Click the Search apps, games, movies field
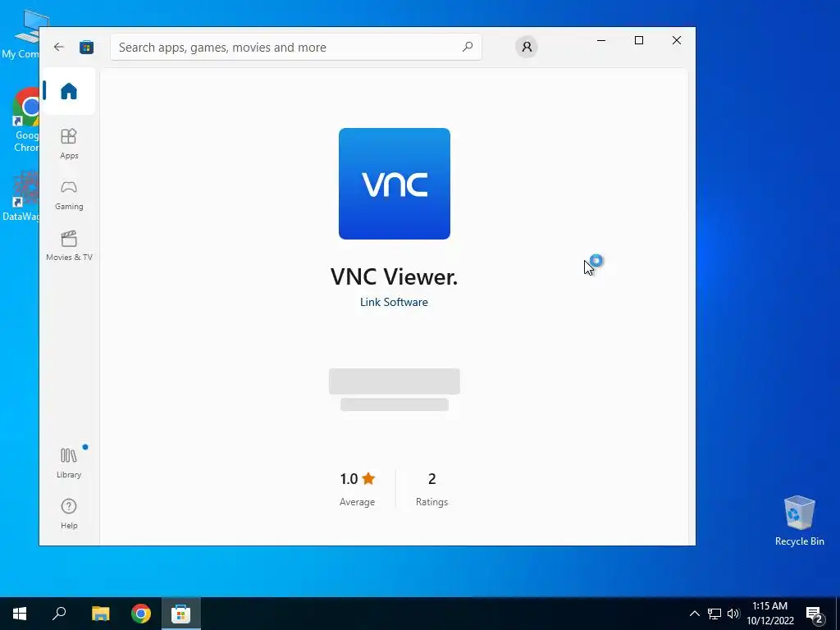 (295, 47)
